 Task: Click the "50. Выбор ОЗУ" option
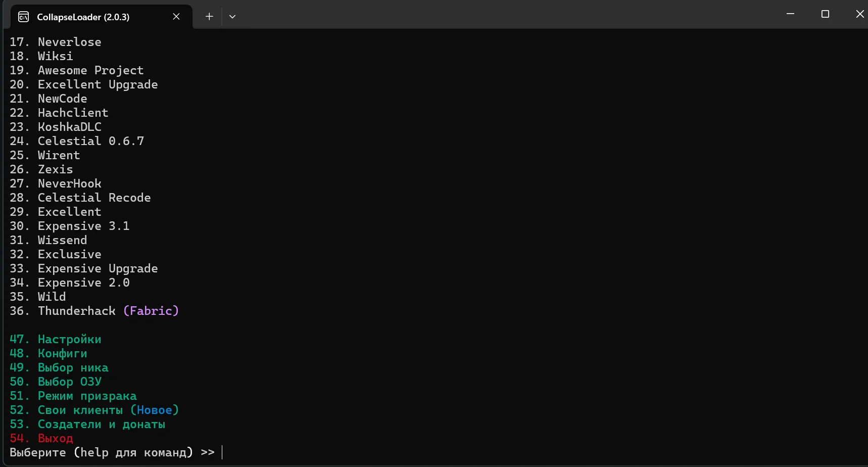pos(56,382)
